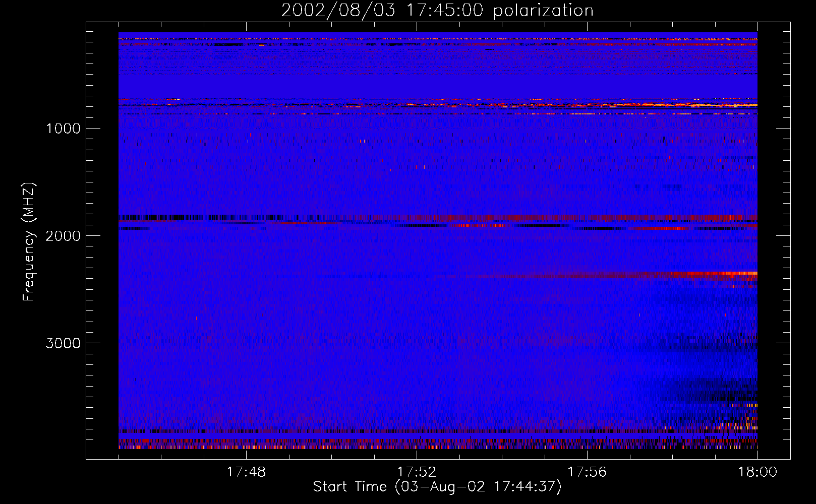Select the 'Frequency (MHZ)' axis label
Screen dimensions: 816x504
point(29,242)
